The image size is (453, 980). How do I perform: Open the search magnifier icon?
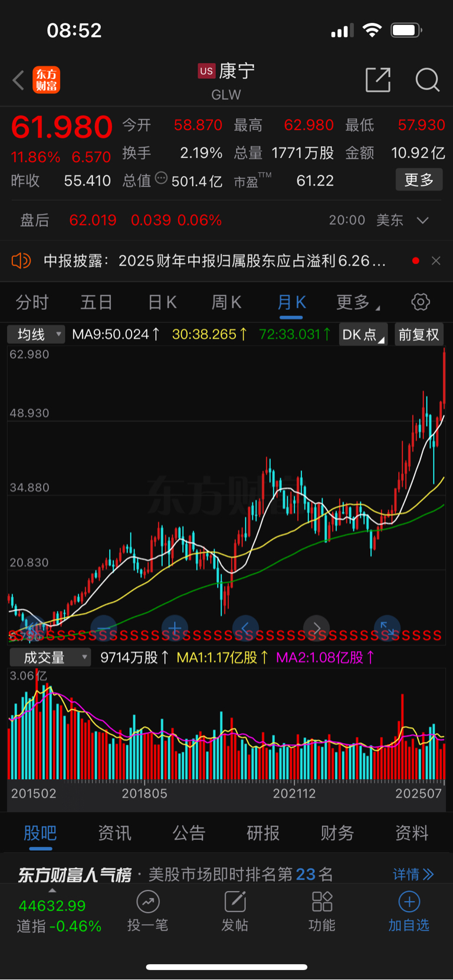pyautogui.click(x=427, y=80)
